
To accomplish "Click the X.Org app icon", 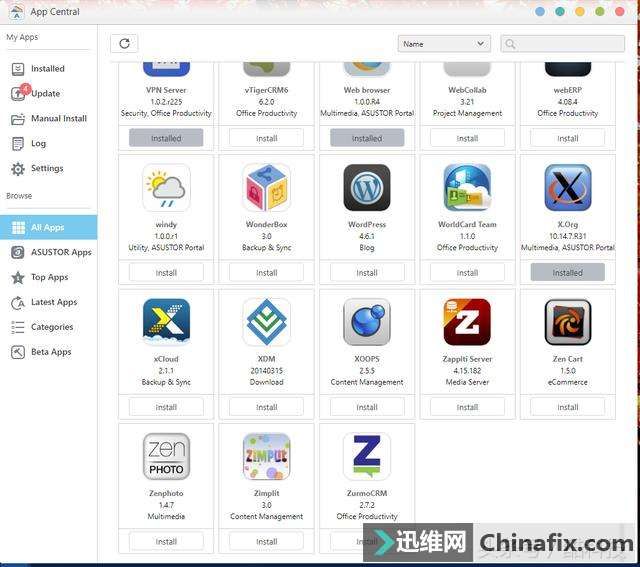I will (x=567, y=188).
